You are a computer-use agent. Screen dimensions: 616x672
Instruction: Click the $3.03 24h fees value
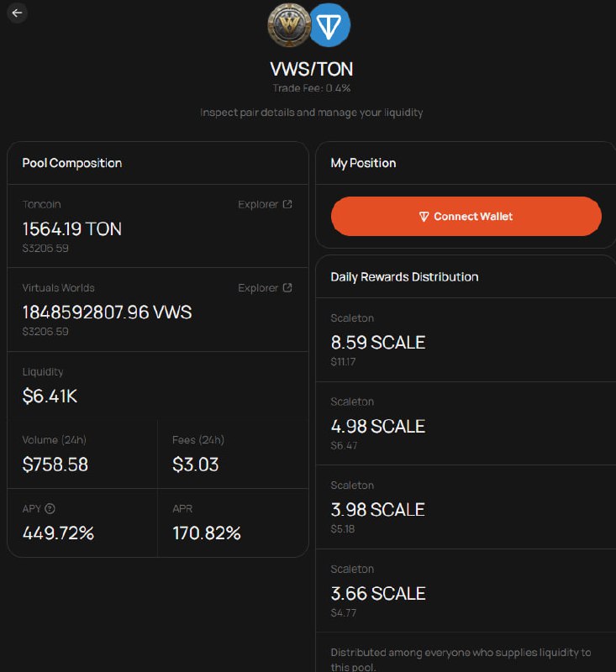coord(196,465)
